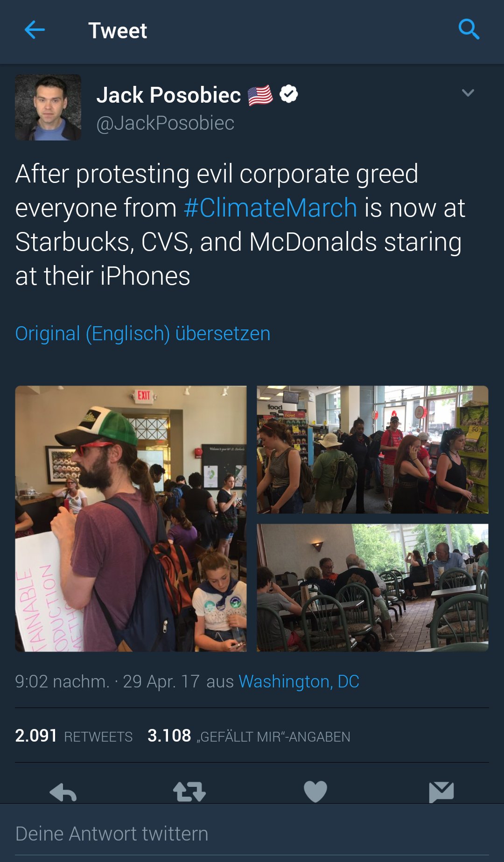
Task: View the list of 2.091 retweets
Action: (74, 736)
